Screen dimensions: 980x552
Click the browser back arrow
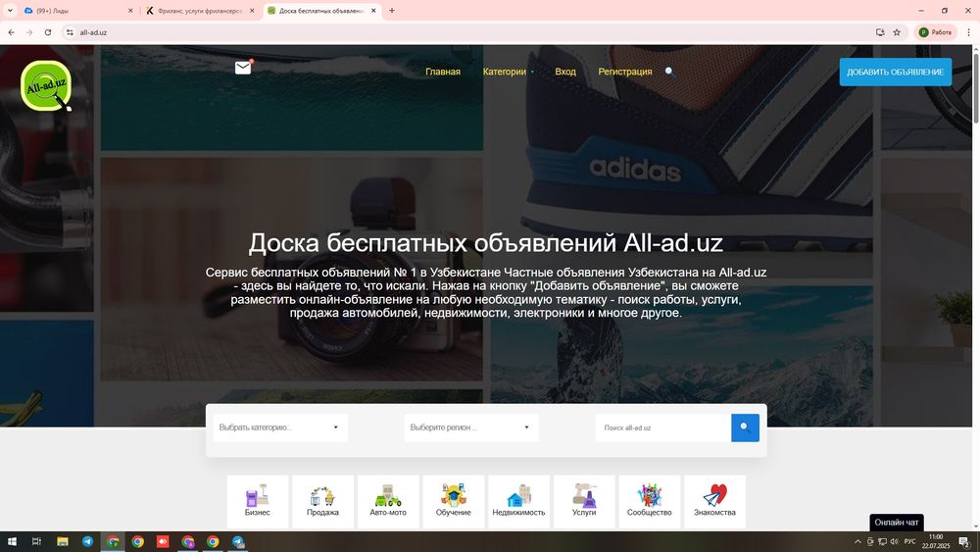pos(11,32)
